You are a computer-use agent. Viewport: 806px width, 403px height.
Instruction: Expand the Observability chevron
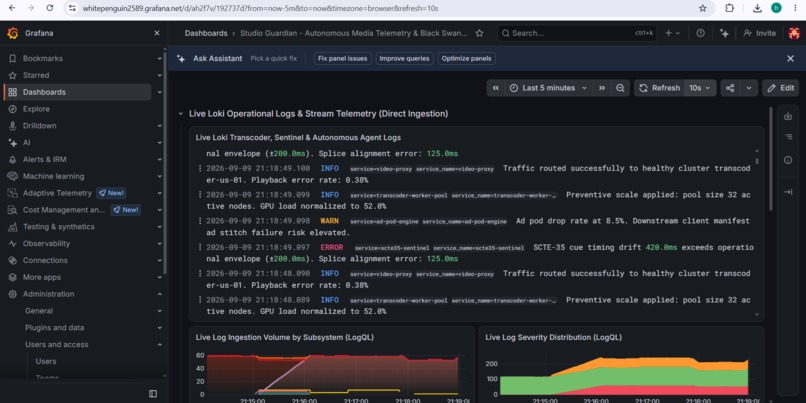[159, 244]
